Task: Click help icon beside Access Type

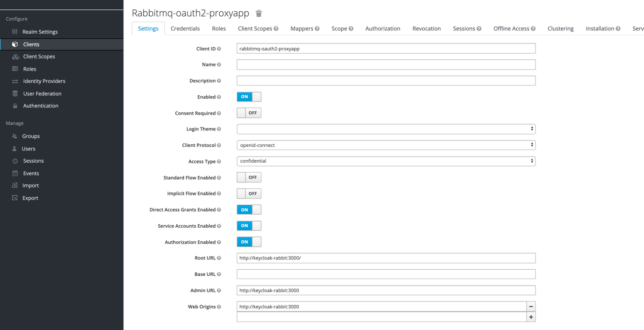Action: [219, 162]
